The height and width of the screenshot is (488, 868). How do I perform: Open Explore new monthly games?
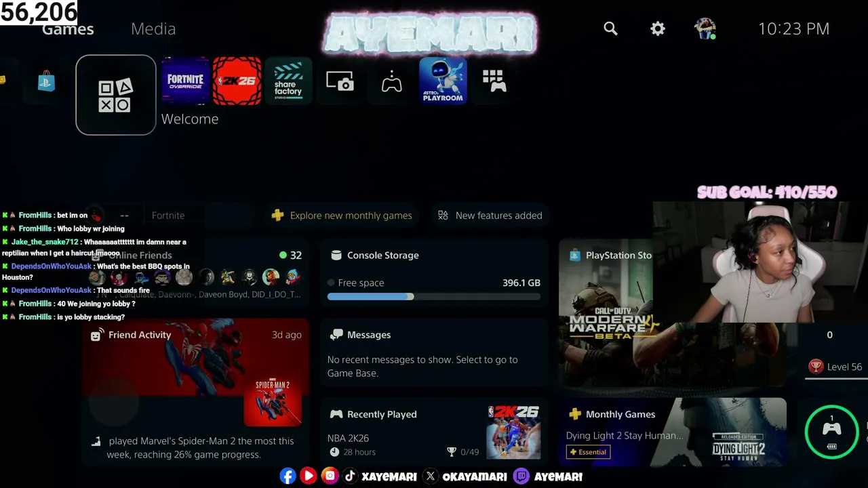(341, 215)
